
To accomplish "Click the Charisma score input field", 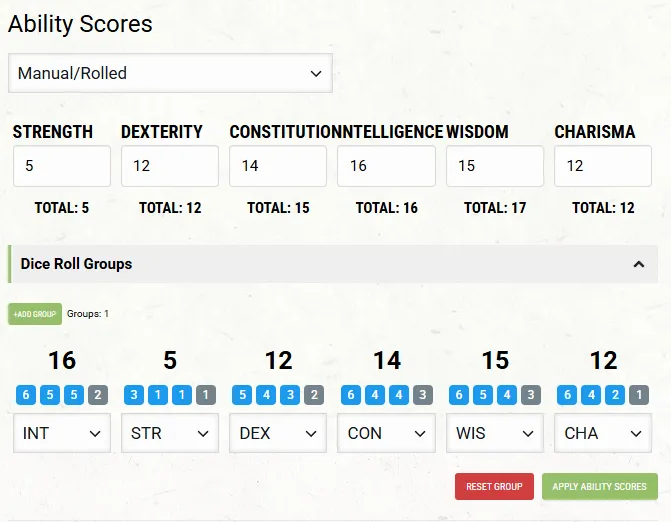I will (602, 166).
